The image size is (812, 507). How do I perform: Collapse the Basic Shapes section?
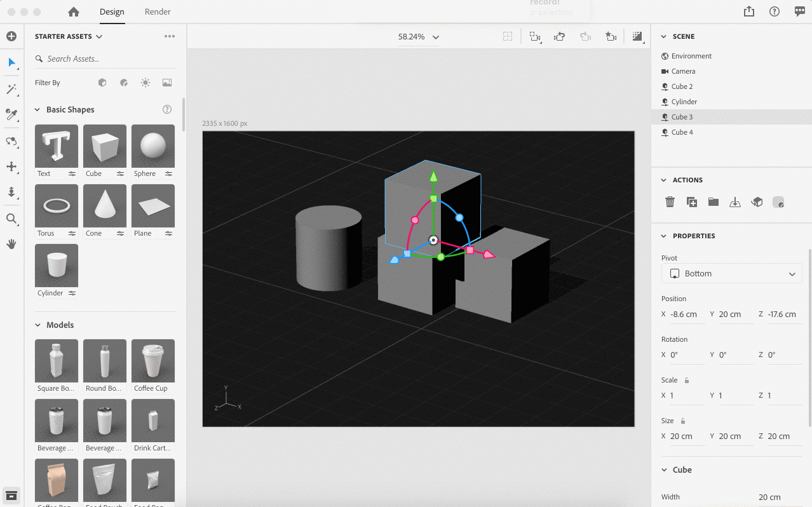click(x=37, y=110)
